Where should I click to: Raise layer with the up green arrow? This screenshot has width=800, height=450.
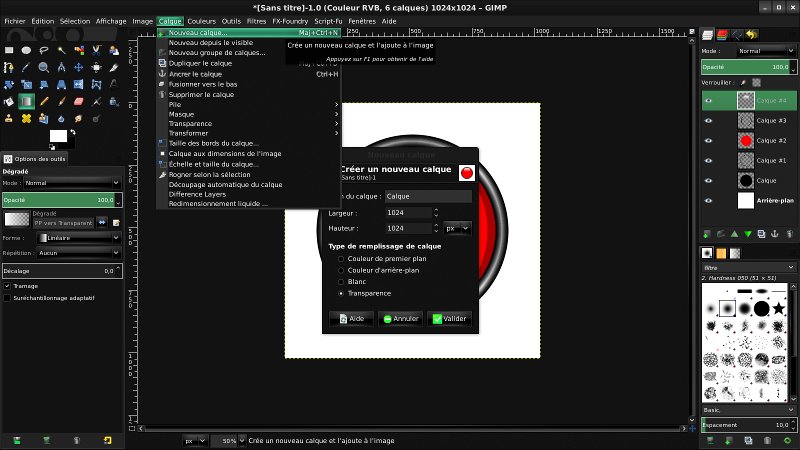coord(734,234)
